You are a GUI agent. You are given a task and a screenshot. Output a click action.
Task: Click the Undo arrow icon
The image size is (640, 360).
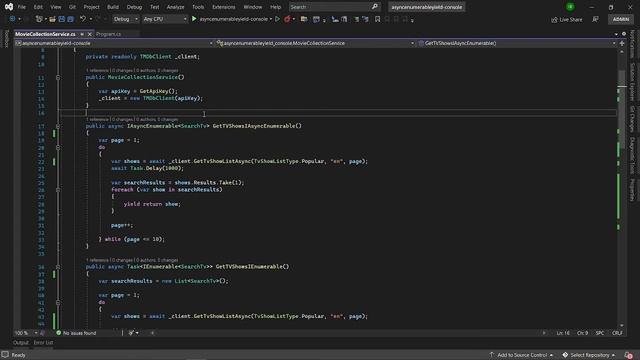pyautogui.click(x=83, y=19)
